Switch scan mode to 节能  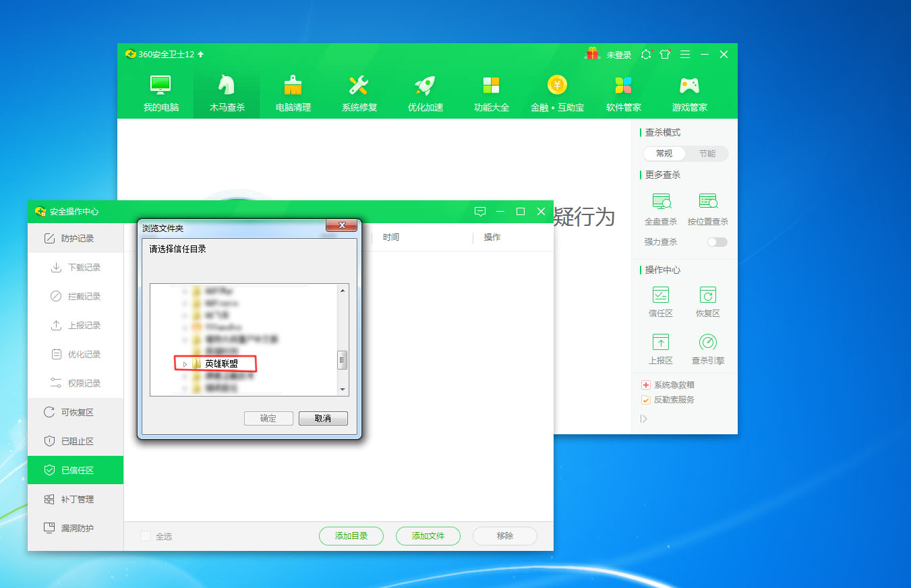707,154
